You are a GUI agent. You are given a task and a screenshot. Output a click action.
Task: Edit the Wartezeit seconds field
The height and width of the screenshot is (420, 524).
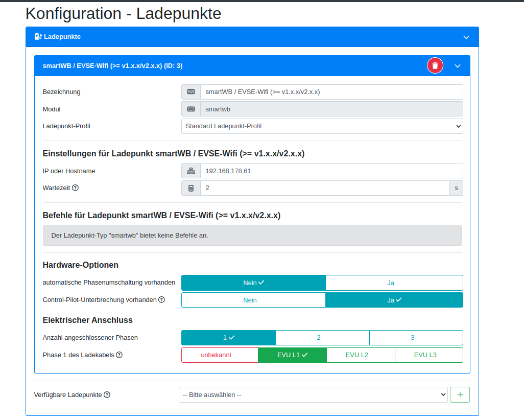(x=325, y=188)
